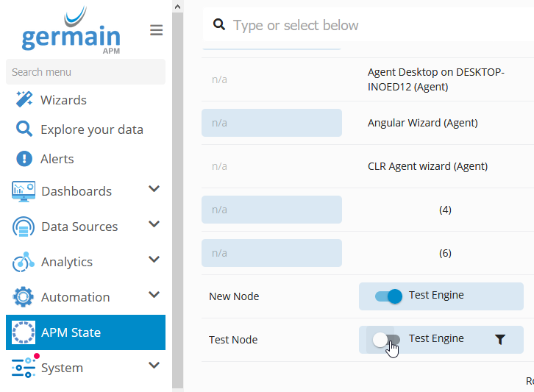534x392 pixels.
Task: Click the germain APM logo
Action: pyautogui.click(x=71, y=32)
